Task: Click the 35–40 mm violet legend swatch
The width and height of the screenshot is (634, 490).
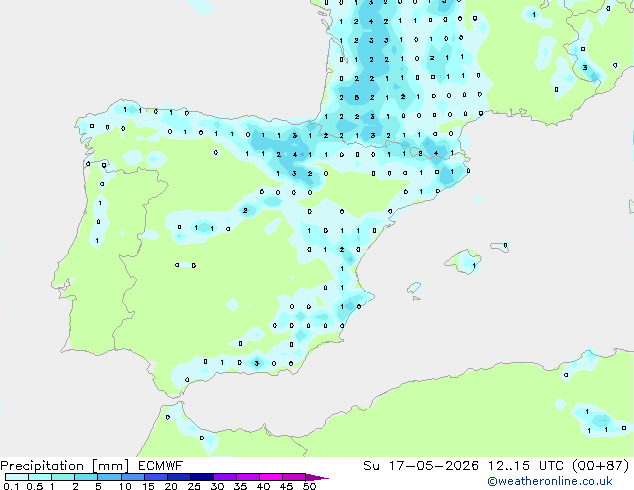Action: click(x=248, y=477)
